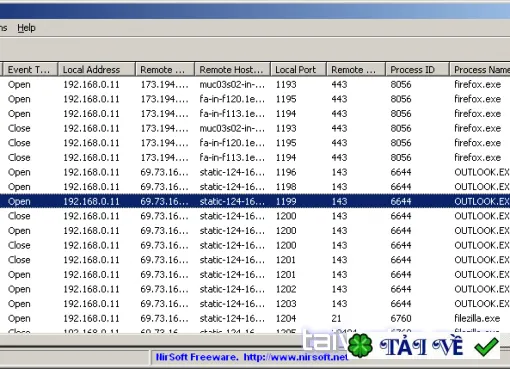Select the filezilla.exe row with port 1204
Image resolution: width=510 pixels, height=369 pixels.
(x=255, y=319)
